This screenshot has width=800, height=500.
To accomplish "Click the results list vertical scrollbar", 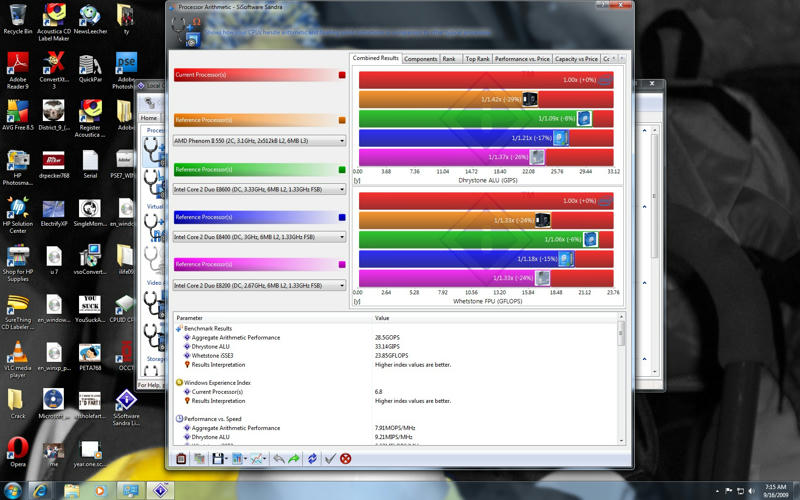I will (621, 380).
